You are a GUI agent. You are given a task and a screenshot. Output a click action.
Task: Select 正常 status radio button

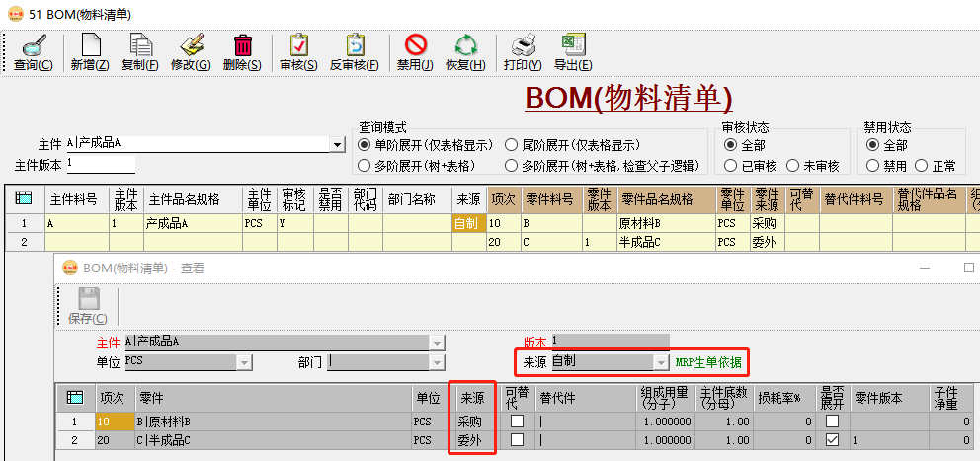(x=921, y=166)
